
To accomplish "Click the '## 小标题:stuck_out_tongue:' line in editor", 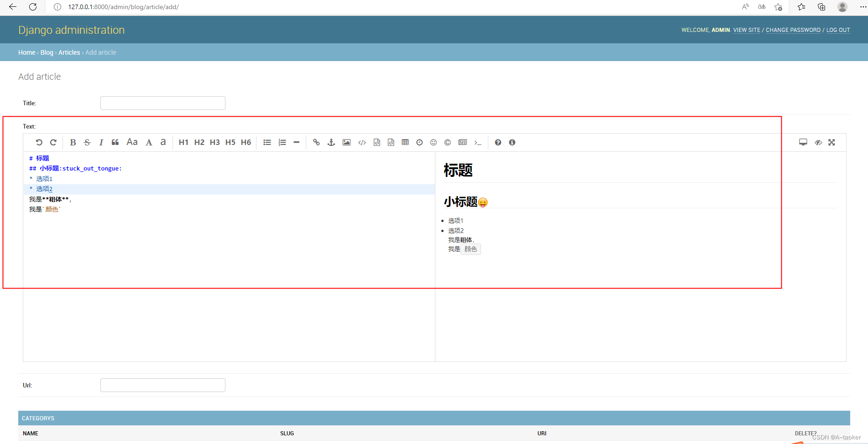I will coord(75,169).
